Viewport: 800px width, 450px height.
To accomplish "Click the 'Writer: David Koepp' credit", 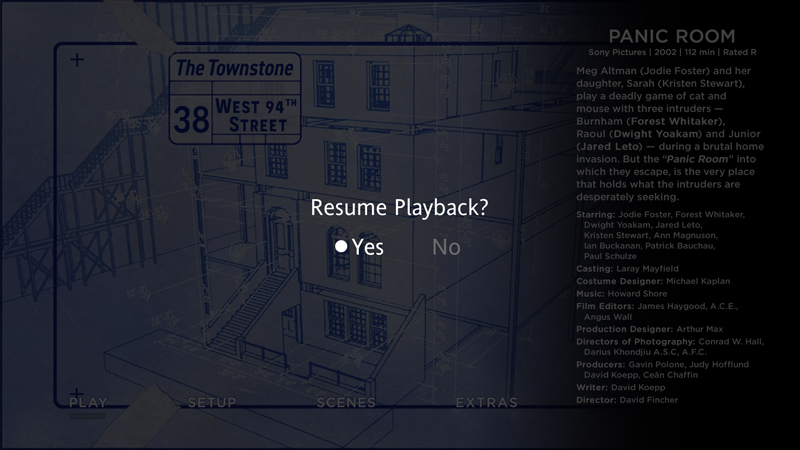I will (x=620, y=387).
